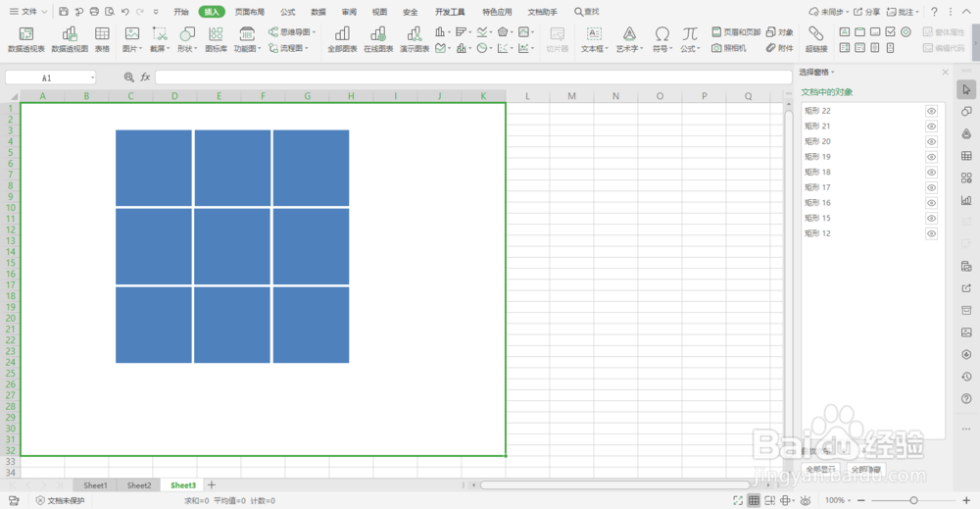Open the 公式 ribbon tab
This screenshot has width=980, height=509.
point(287,12)
